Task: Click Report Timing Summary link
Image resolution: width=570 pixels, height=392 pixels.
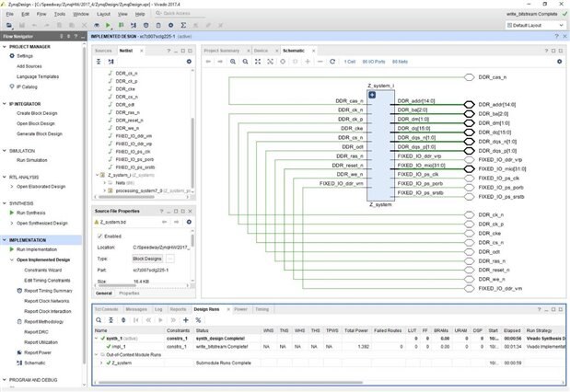Action: pyautogui.click(x=48, y=290)
